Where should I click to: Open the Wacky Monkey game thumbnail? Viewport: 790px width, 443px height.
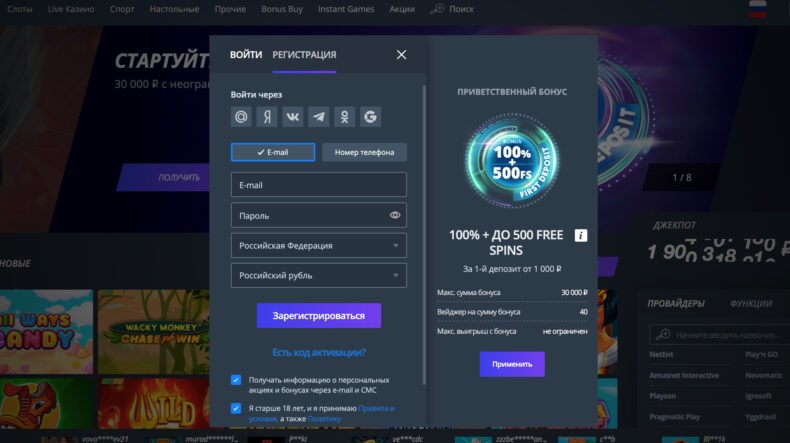point(154,332)
